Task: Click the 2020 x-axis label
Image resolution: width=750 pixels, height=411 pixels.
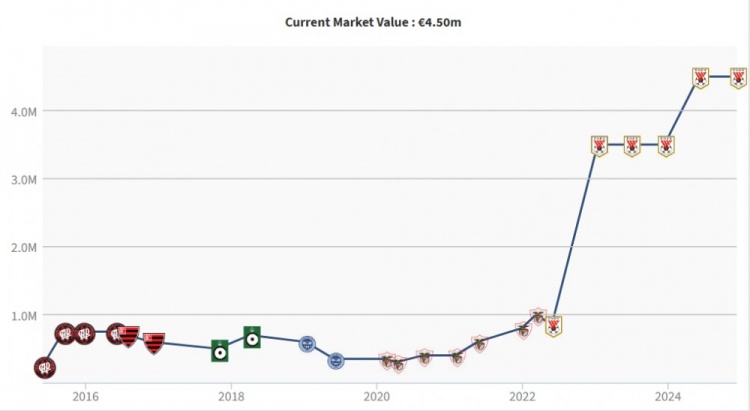Action: 377,396
